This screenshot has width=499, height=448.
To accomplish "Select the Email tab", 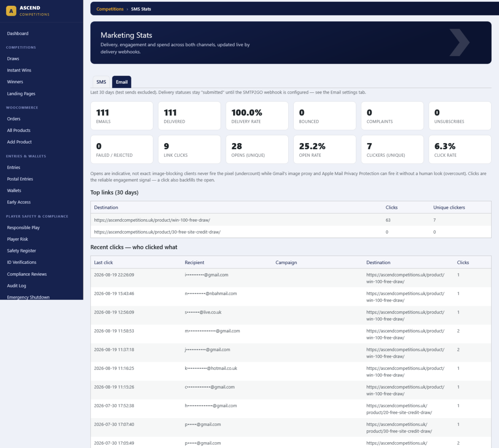I will [x=122, y=82].
